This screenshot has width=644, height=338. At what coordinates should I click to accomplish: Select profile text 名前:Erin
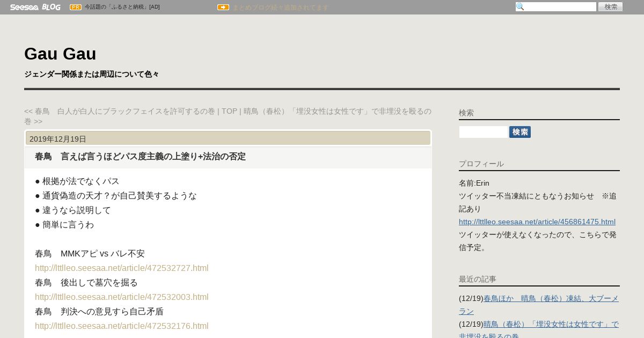tap(474, 183)
